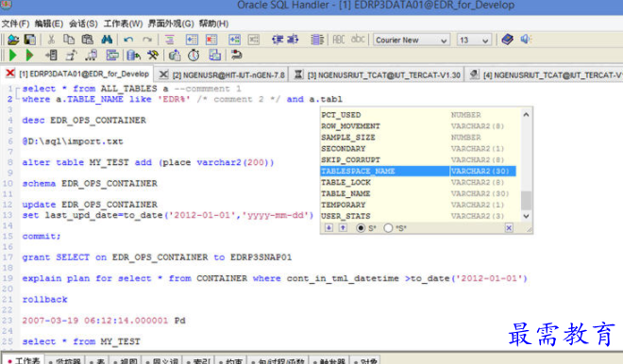This screenshot has height=364, width=623.
Task: Open the 界面外观(G) menu
Action: 171,24
